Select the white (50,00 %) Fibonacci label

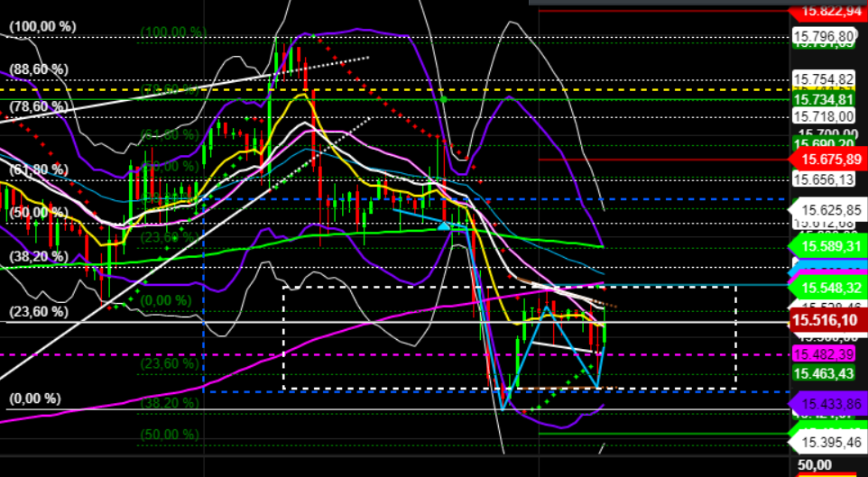[39, 213]
